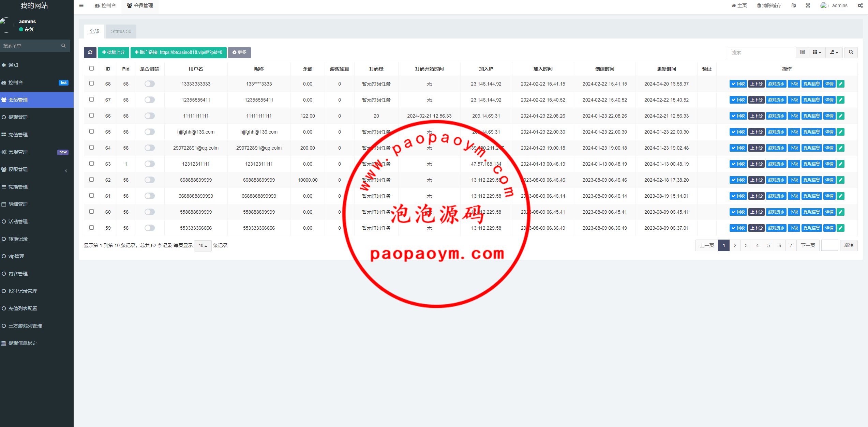
Task: Click 上下分 for user 11111111111
Action: pyautogui.click(x=757, y=116)
